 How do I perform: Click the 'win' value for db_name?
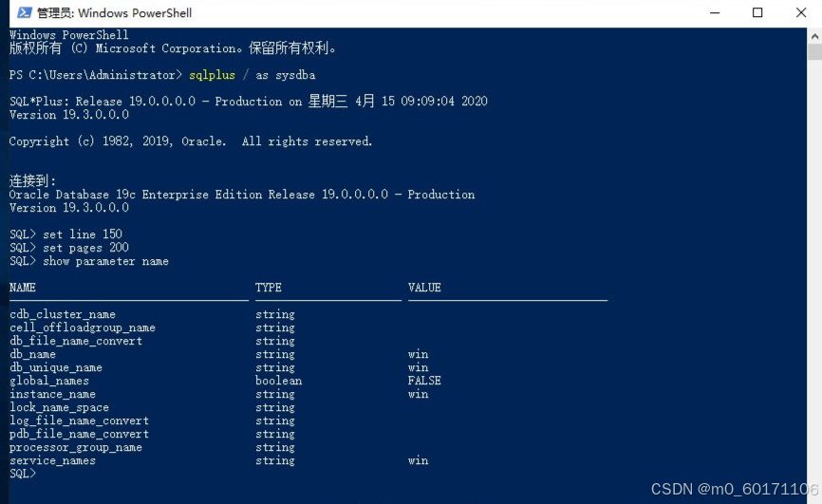[x=418, y=354]
